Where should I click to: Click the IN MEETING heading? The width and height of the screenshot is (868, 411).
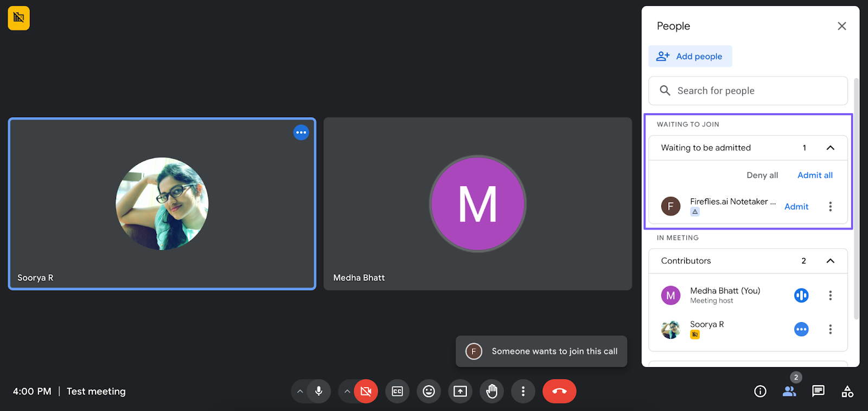tap(678, 237)
